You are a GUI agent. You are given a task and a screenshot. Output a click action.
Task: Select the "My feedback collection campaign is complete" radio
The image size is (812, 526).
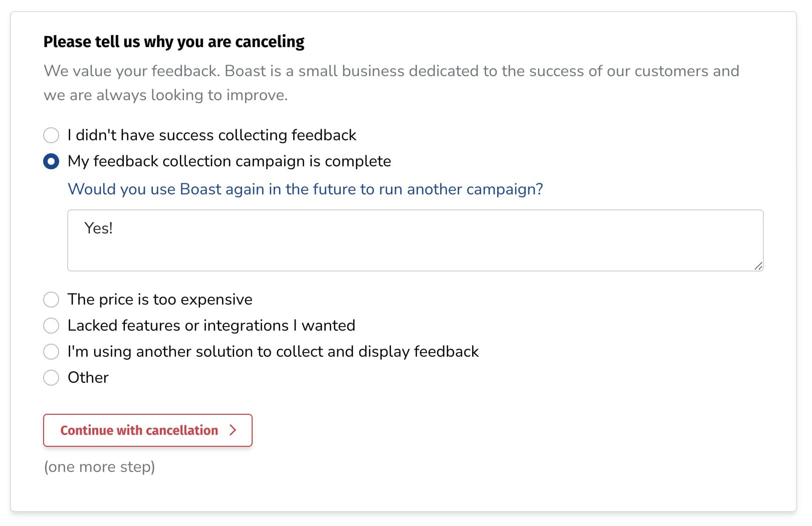point(51,161)
